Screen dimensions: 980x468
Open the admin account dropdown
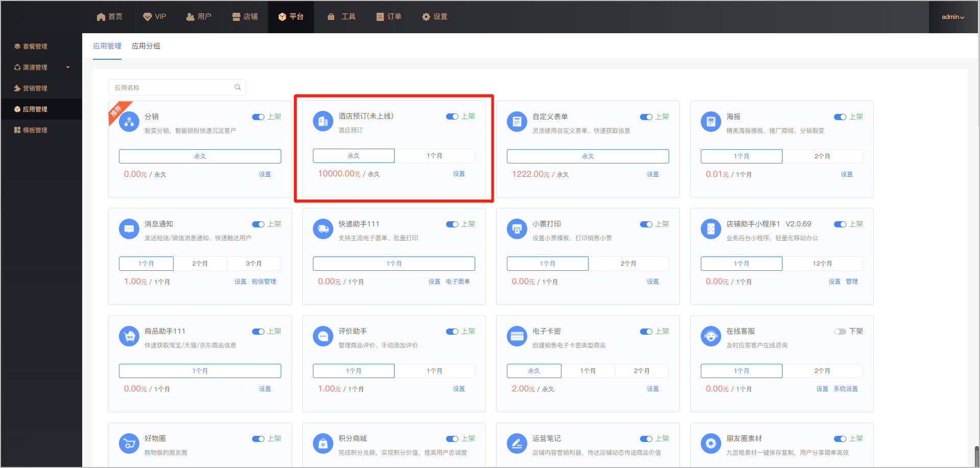coord(952,17)
